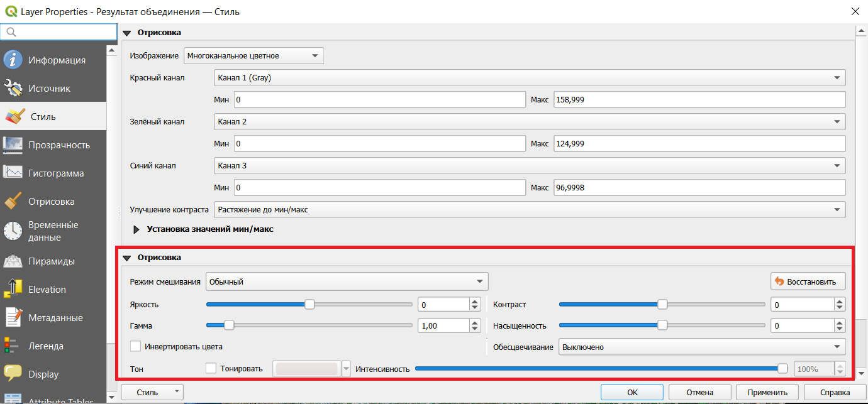Image resolution: width=868 pixels, height=404 pixels.
Task: Open the Изображение render type dropdown
Action: click(x=253, y=56)
